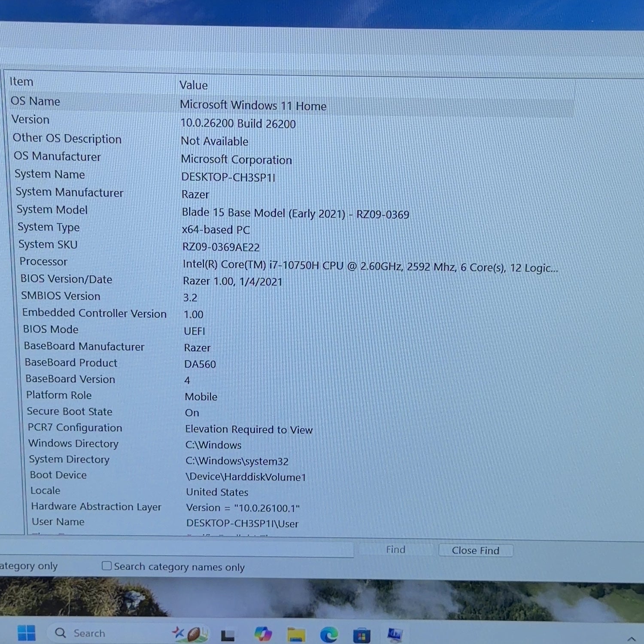The height and width of the screenshot is (644, 644).
Task: Open Task View on the taskbar
Action: click(228, 635)
